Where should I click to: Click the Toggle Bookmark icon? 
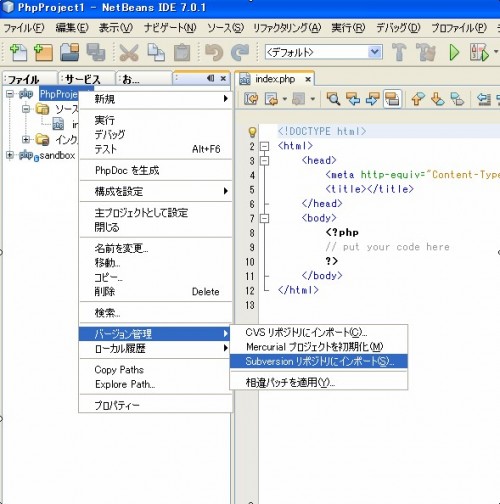point(457,99)
